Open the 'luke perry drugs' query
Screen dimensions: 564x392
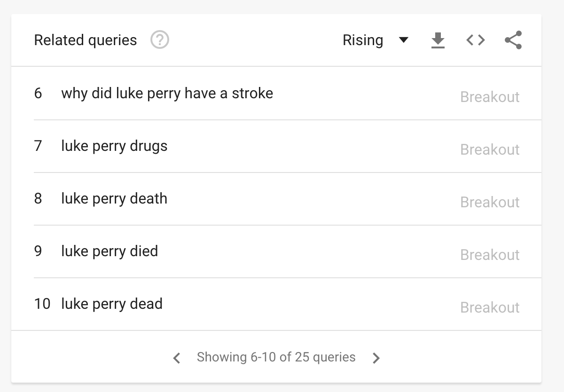[x=114, y=146]
